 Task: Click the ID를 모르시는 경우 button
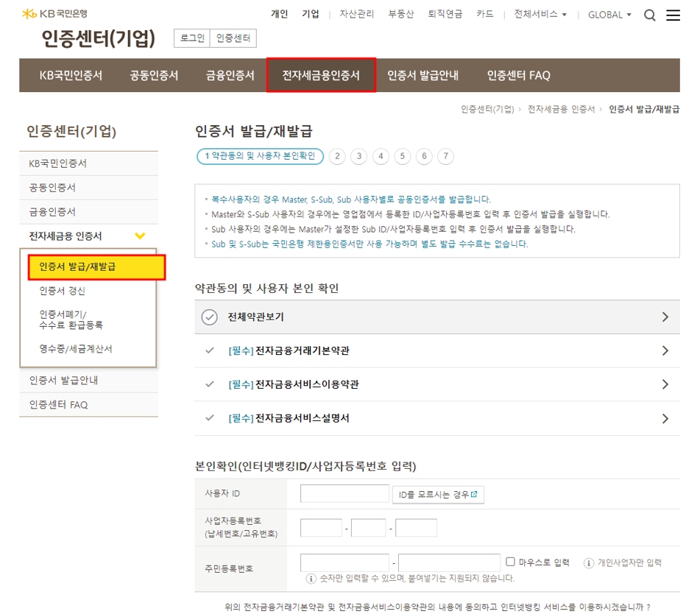click(x=438, y=495)
